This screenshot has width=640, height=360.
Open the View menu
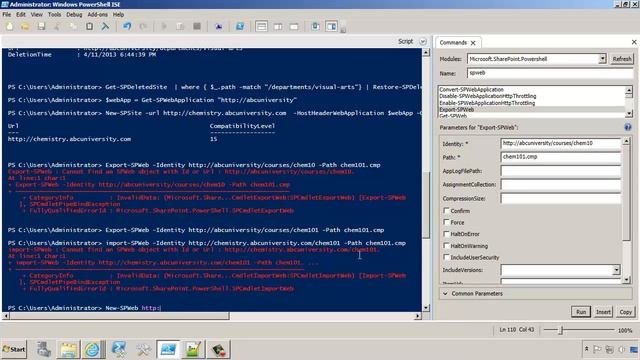point(37,14)
